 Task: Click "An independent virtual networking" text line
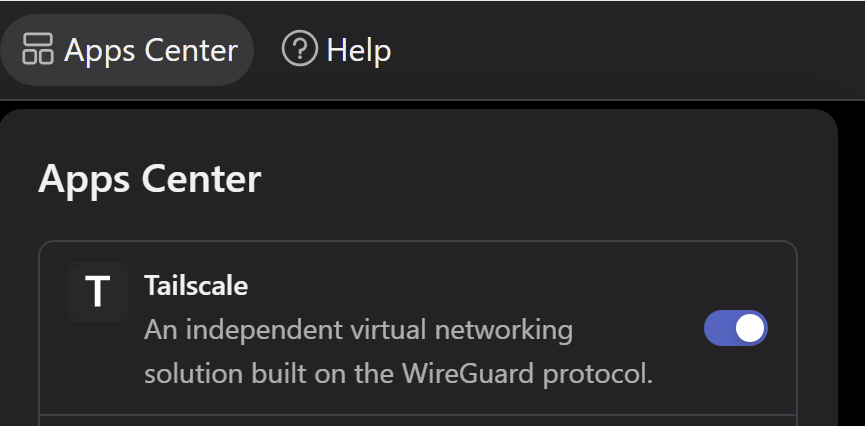(x=358, y=329)
